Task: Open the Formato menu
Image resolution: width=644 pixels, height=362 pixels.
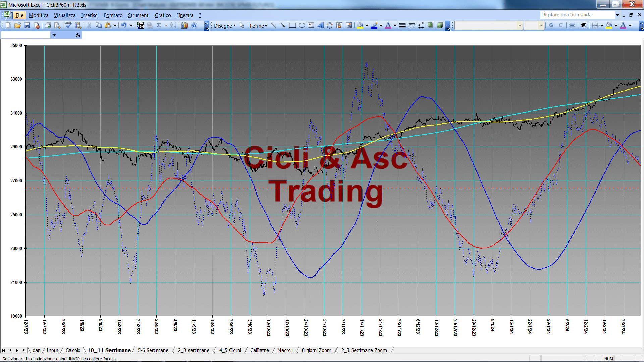Action: [x=113, y=15]
